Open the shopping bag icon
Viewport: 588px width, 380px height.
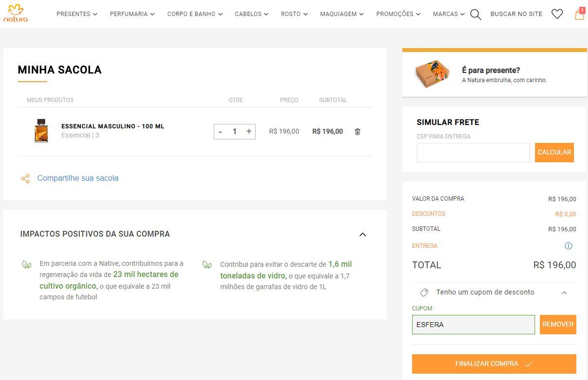click(579, 14)
